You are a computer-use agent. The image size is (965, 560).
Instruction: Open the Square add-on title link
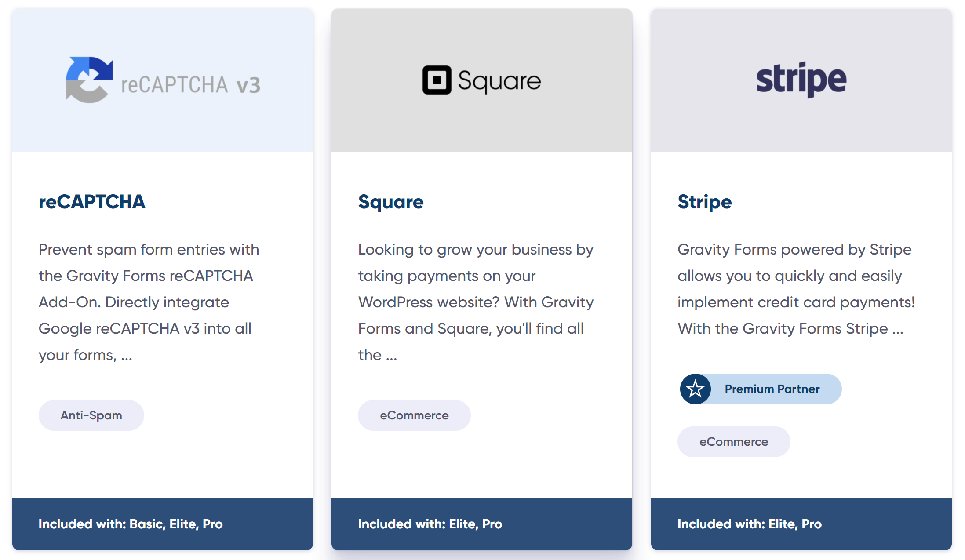(391, 202)
